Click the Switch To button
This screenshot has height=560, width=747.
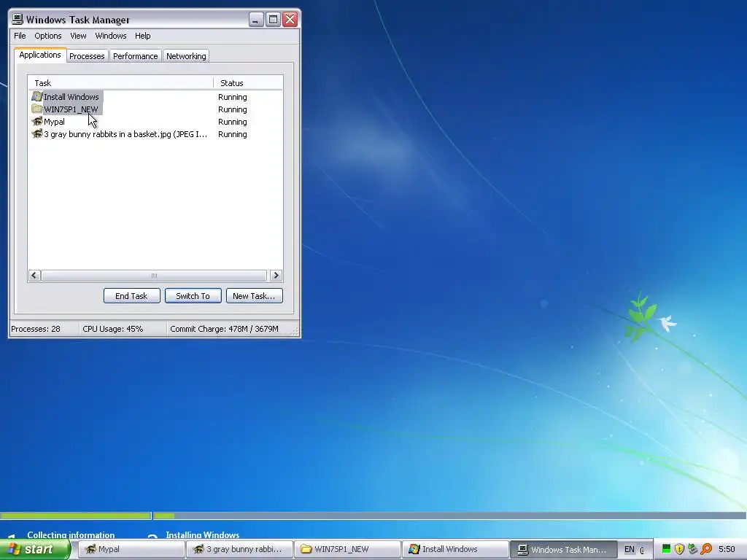coord(193,296)
